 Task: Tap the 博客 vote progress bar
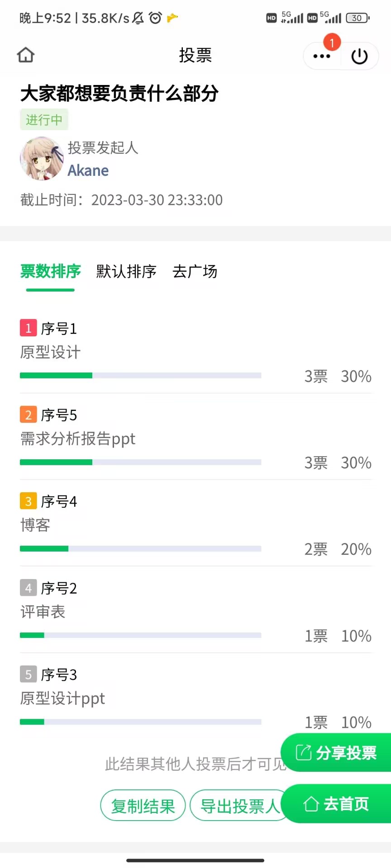coord(140,548)
